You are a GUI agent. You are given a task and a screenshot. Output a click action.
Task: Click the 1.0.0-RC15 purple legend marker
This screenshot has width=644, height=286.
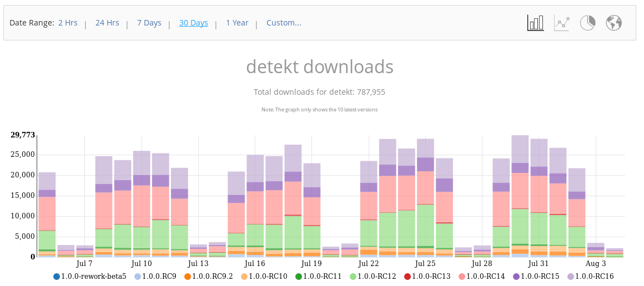coord(516,276)
